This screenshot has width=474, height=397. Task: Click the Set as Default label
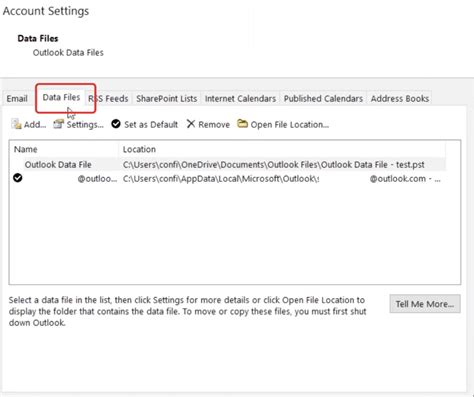click(x=151, y=125)
